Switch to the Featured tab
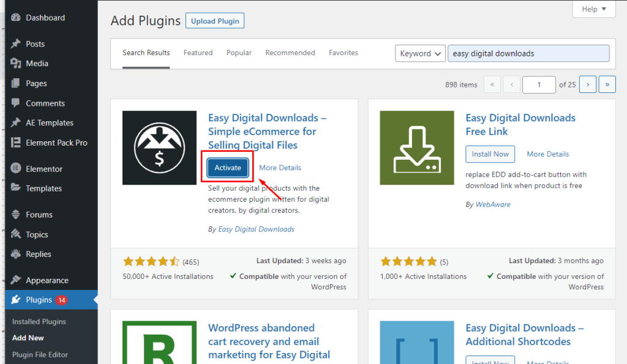 pos(198,53)
